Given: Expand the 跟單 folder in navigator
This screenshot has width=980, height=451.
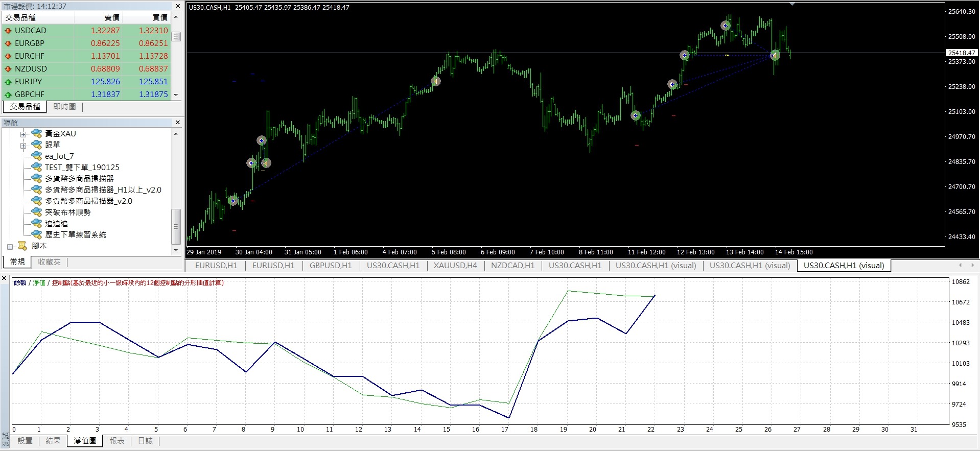Looking at the screenshot, I should pyautogui.click(x=23, y=146).
